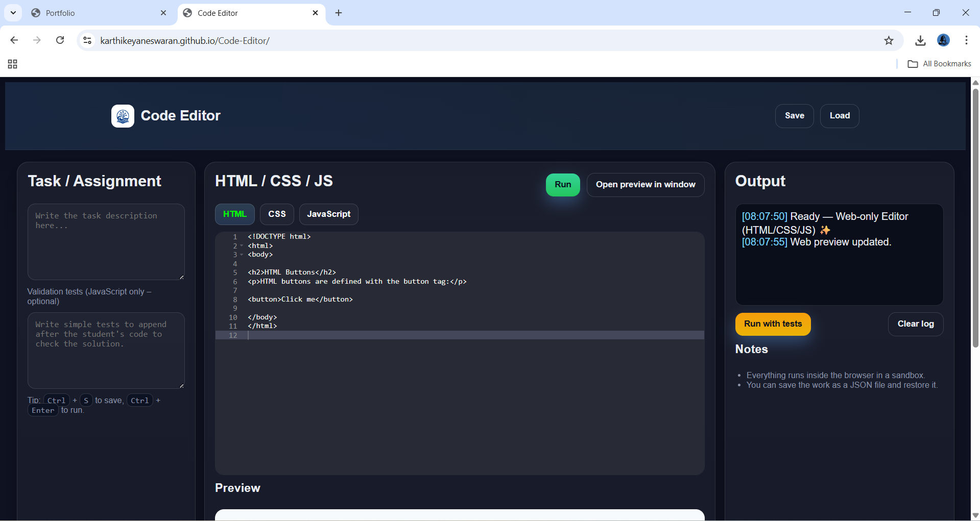
Task: Switch to the CSS editor tab
Action: pos(277,214)
